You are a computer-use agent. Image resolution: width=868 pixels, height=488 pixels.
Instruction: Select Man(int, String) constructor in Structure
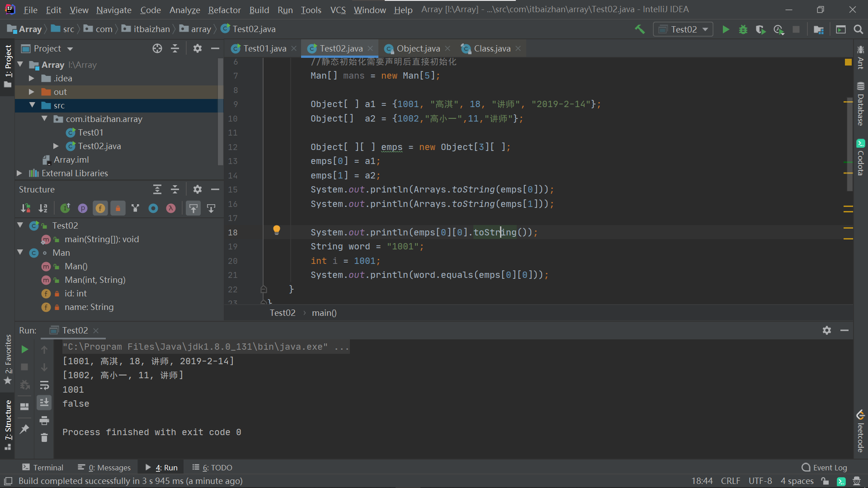click(x=95, y=280)
